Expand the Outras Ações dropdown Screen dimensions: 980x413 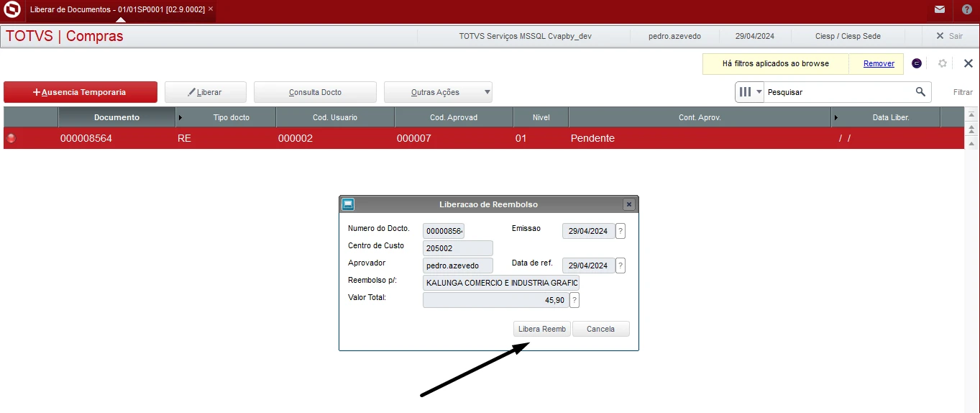[x=487, y=92]
